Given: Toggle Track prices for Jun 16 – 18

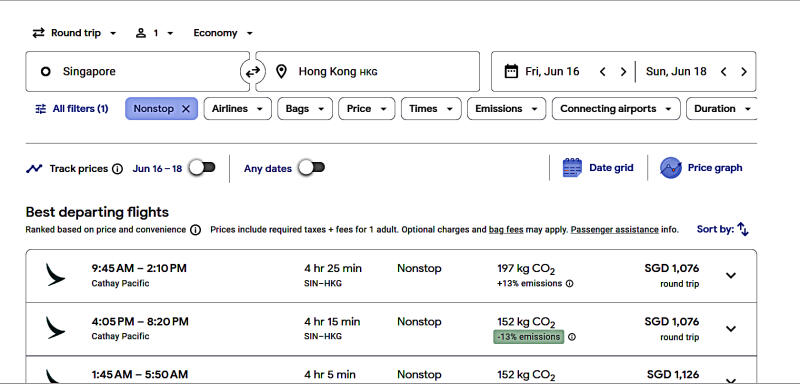Looking at the screenshot, I should tap(203, 168).
